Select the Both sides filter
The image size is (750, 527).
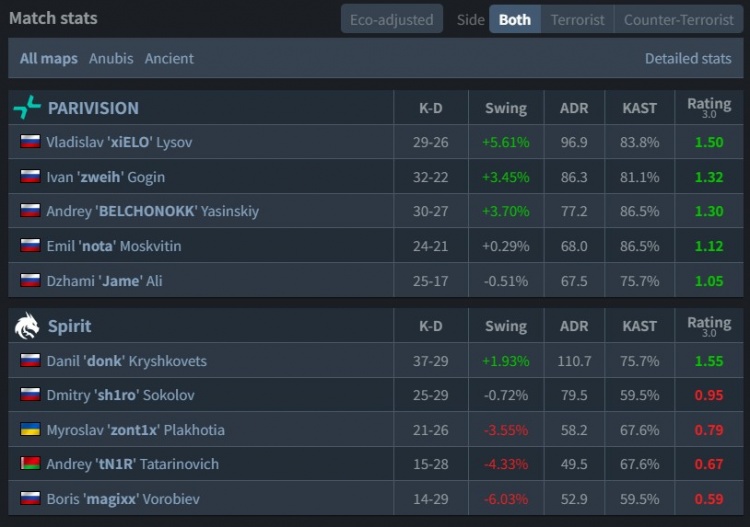point(515,19)
